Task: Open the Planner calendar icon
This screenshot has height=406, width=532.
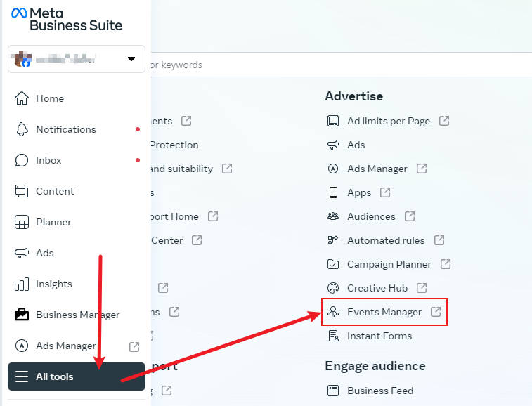Action: pyautogui.click(x=22, y=222)
